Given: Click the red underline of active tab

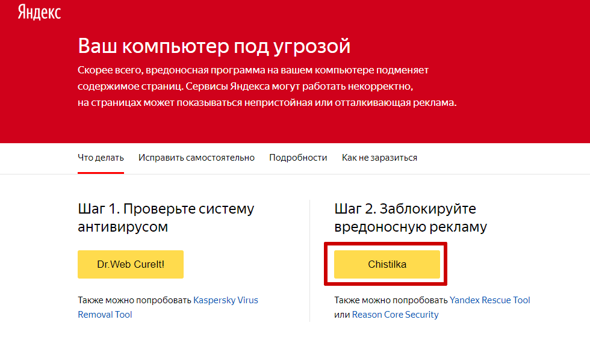Looking at the screenshot, I should (x=101, y=173).
